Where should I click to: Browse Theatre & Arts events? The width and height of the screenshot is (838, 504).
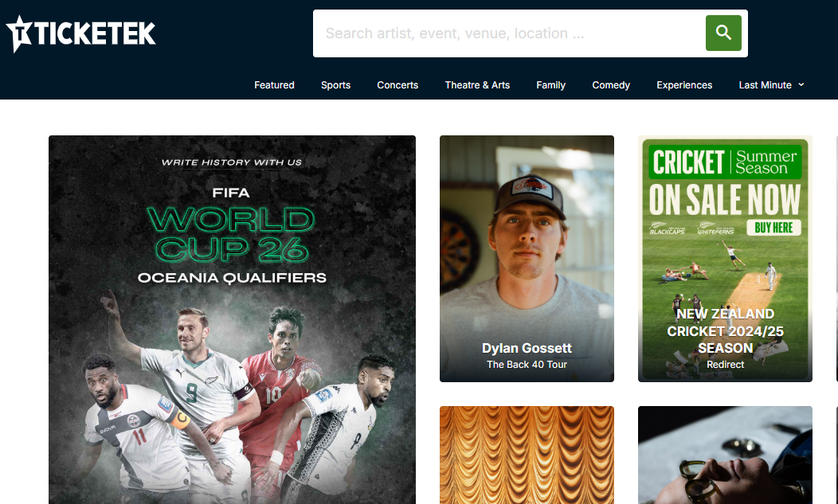coord(477,85)
